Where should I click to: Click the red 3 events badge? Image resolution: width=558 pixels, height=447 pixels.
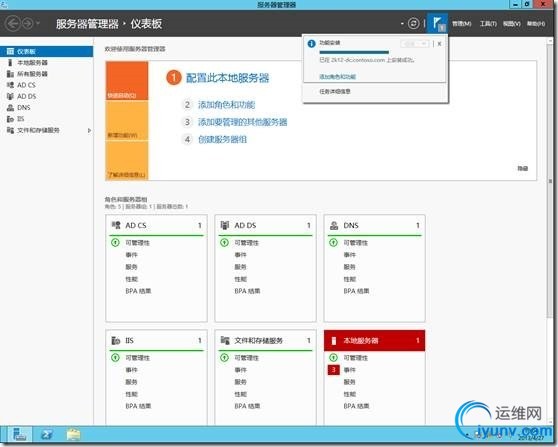pos(333,370)
